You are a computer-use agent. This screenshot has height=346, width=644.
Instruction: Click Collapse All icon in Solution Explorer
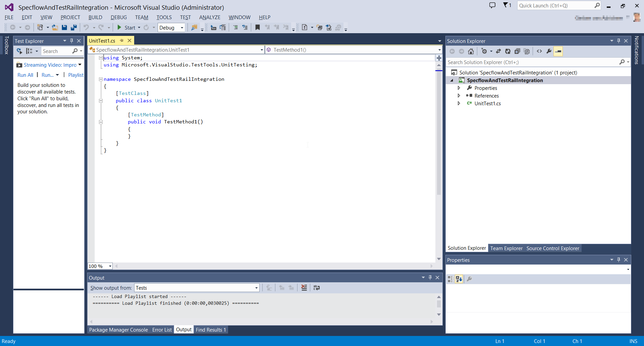click(x=517, y=51)
